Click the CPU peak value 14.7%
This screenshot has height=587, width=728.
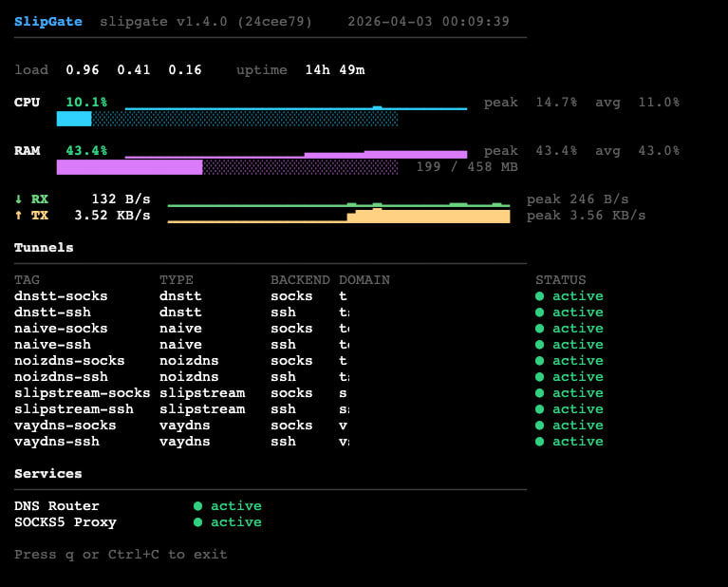tap(556, 103)
